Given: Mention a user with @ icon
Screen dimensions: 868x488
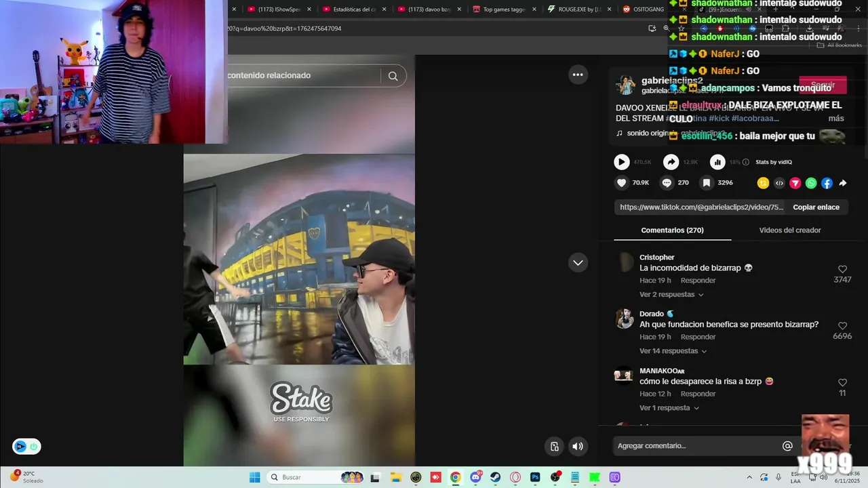Looking at the screenshot, I should coord(787,446).
